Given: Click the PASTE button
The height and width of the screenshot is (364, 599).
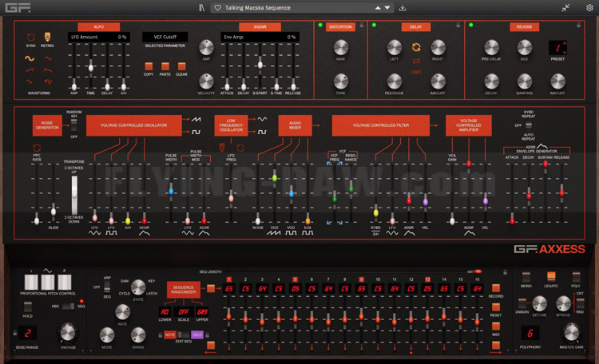Looking at the screenshot, I should [165, 66].
